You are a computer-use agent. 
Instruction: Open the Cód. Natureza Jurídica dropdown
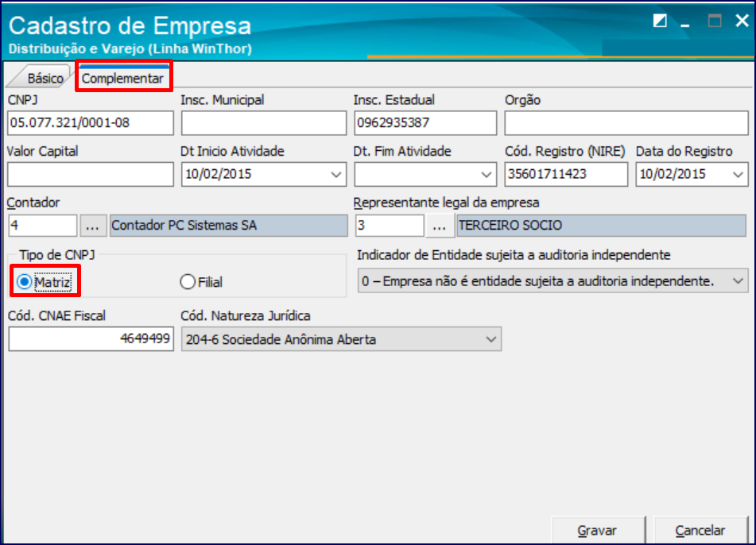[x=490, y=339]
